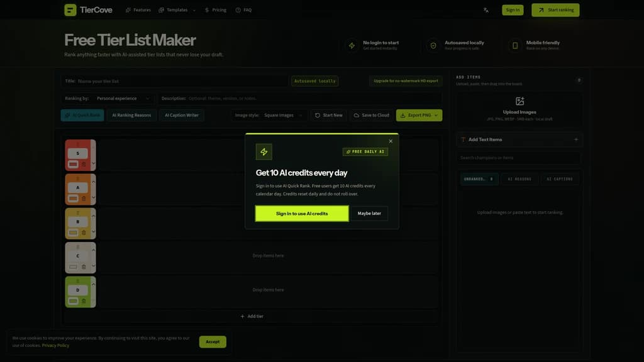
Task: Click the Save to Cloud button
Action: tap(371, 116)
